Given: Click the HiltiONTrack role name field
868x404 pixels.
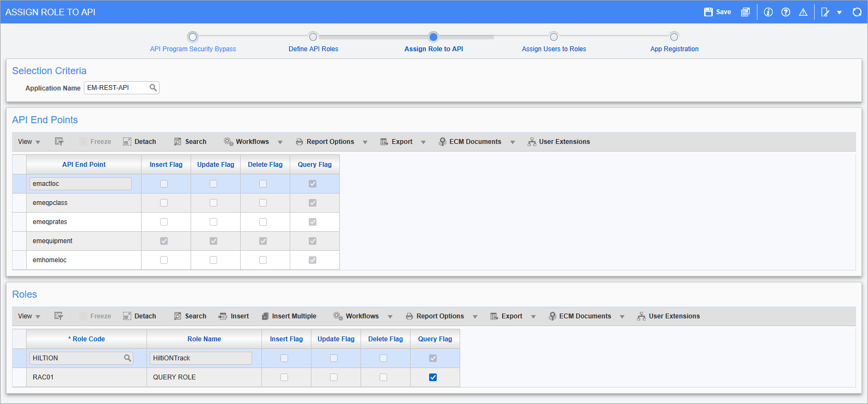Looking at the screenshot, I should tap(201, 358).
